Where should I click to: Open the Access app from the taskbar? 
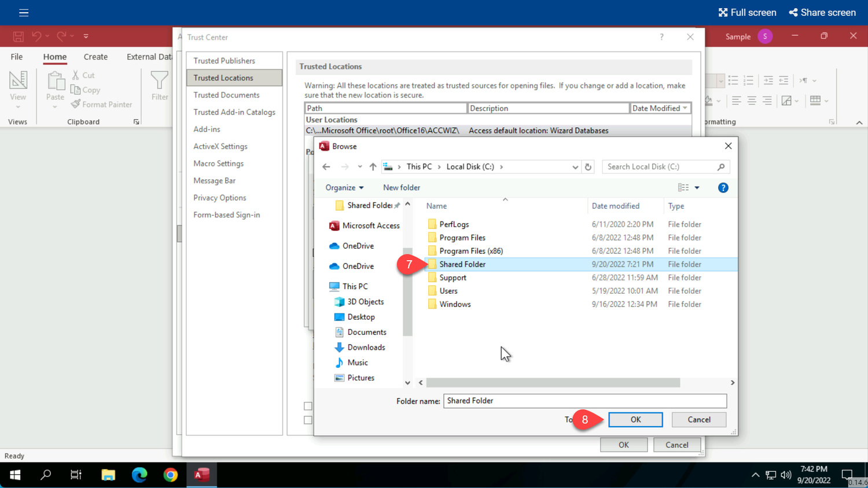[201, 475]
